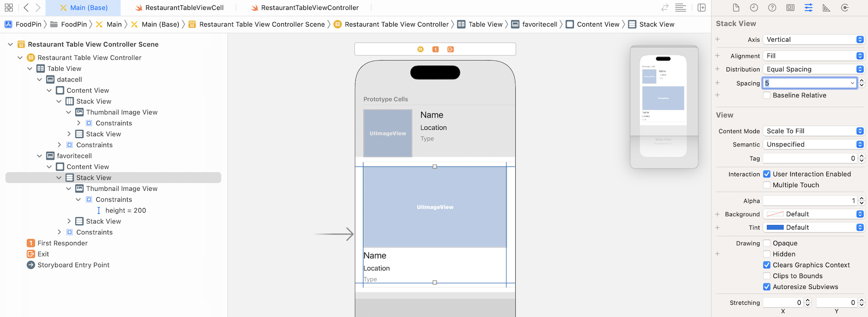Click the minimap canvas preview thumbnail
Screen dimensions: 868x317
(x=664, y=107)
